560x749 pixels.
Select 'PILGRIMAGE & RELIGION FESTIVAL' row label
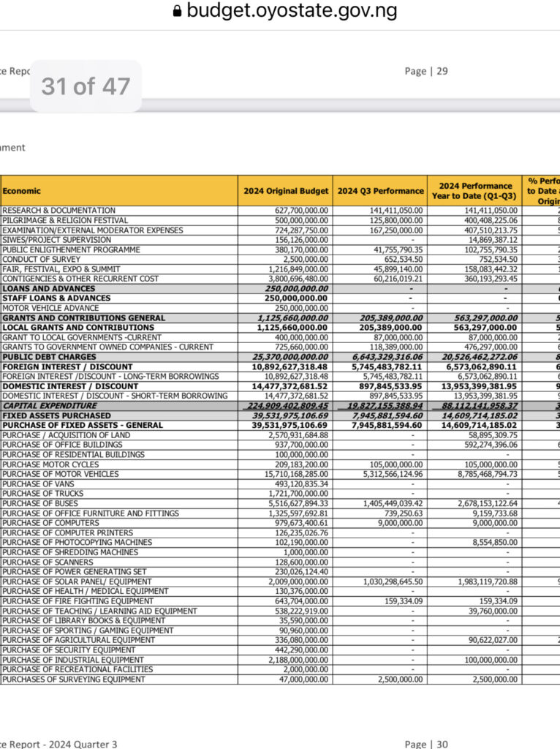(x=65, y=220)
